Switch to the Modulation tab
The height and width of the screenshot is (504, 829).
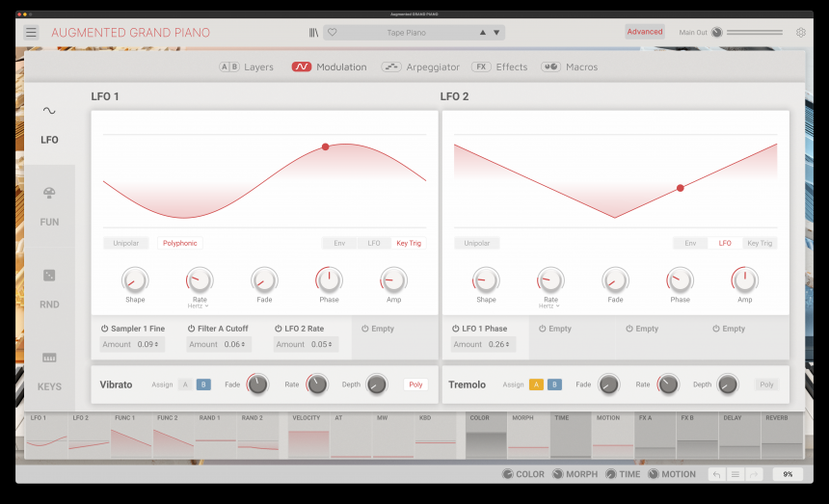[x=329, y=67]
